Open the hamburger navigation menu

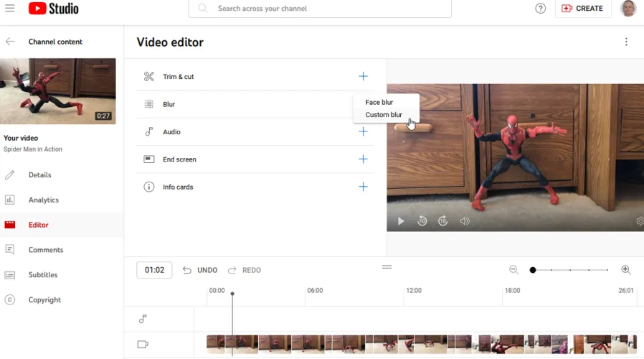click(10, 9)
